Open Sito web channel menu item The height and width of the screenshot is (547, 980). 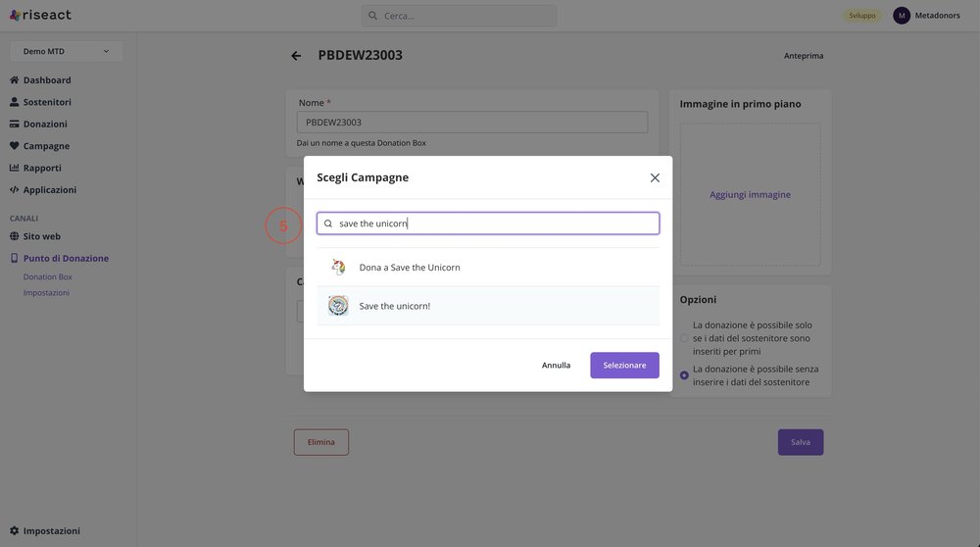(42, 236)
